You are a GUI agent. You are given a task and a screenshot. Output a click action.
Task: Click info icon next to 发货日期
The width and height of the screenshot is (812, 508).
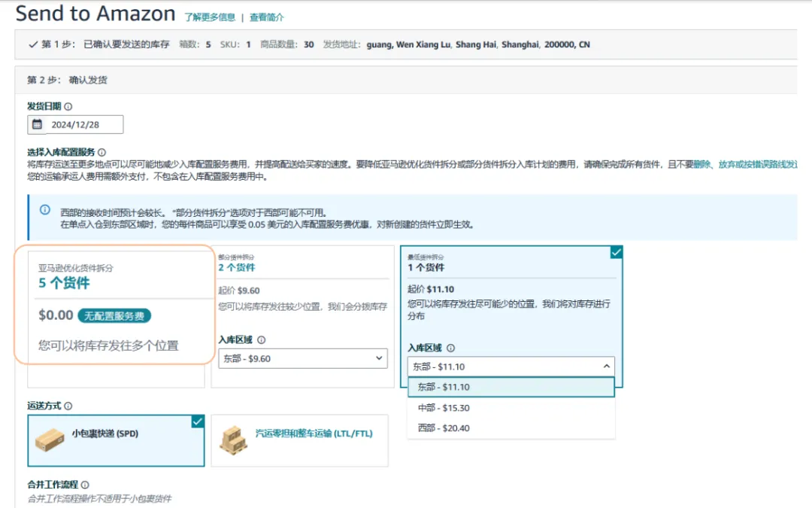tap(68, 107)
